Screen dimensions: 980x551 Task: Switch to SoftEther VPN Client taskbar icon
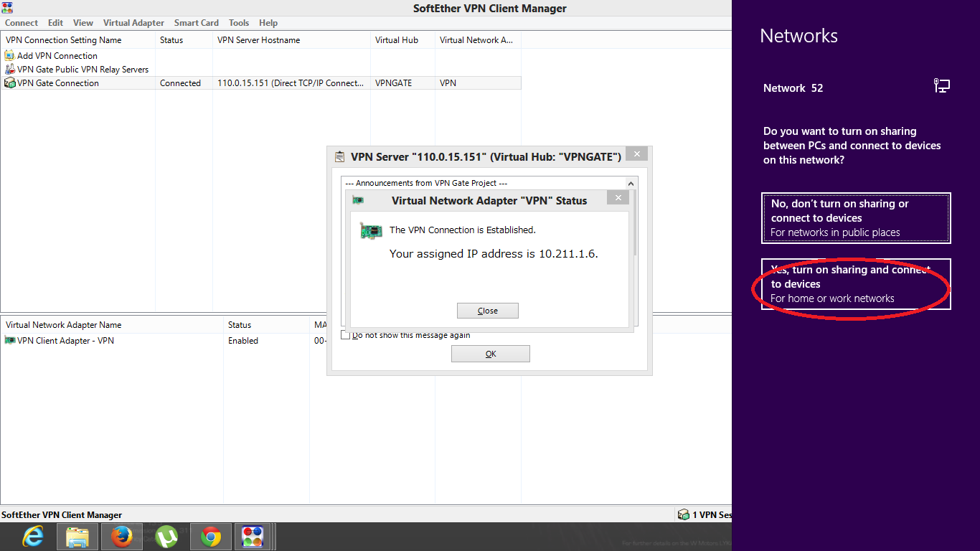point(253,537)
